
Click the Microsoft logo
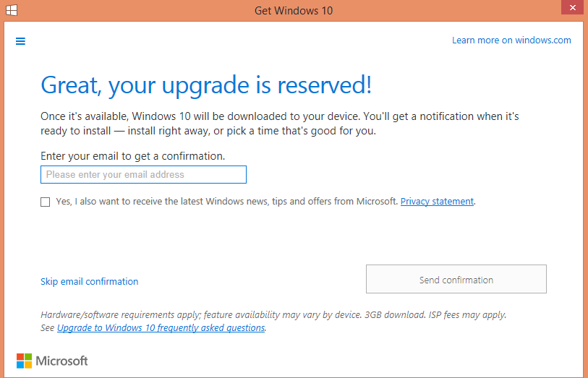coord(52,361)
